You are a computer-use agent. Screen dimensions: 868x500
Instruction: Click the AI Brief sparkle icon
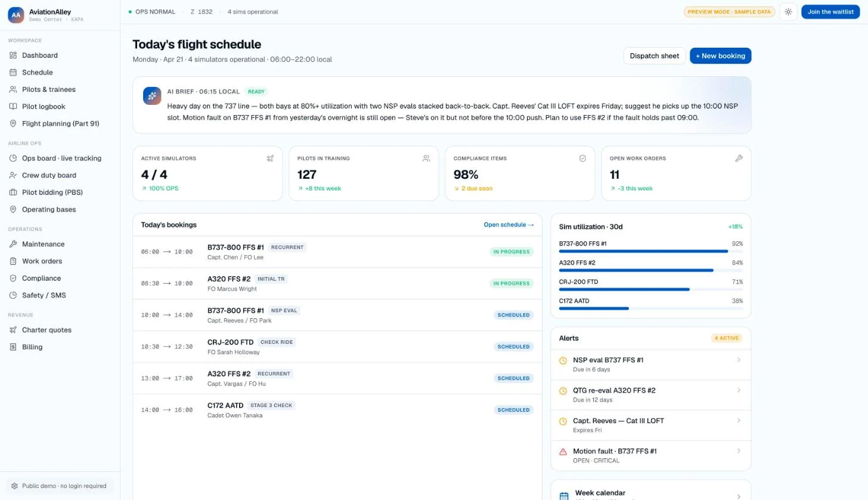click(152, 96)
